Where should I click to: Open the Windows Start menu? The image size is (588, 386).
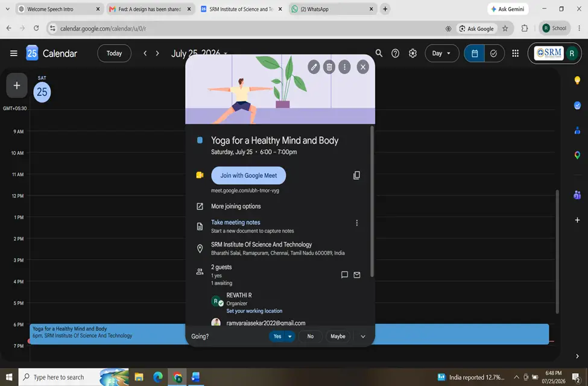coord(9,377)
